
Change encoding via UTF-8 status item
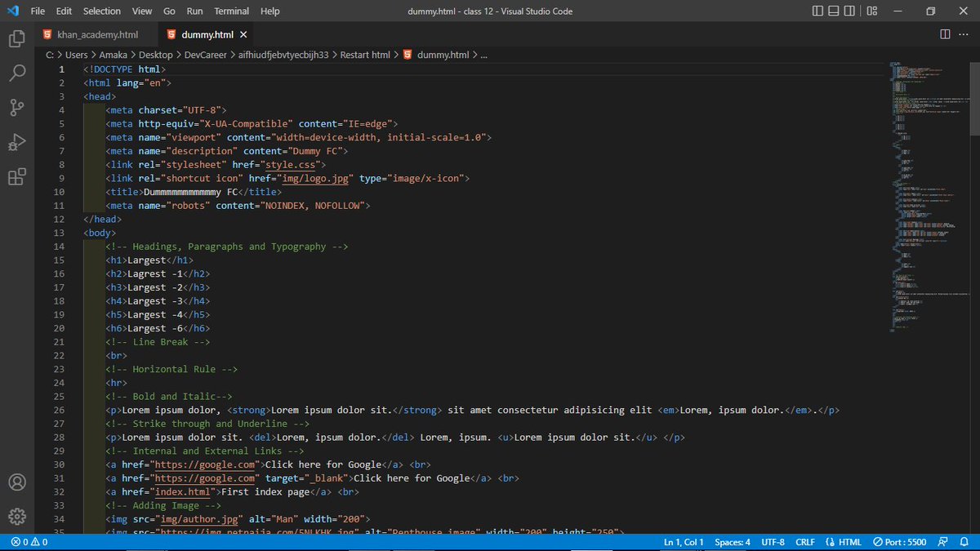pos(773,542)
